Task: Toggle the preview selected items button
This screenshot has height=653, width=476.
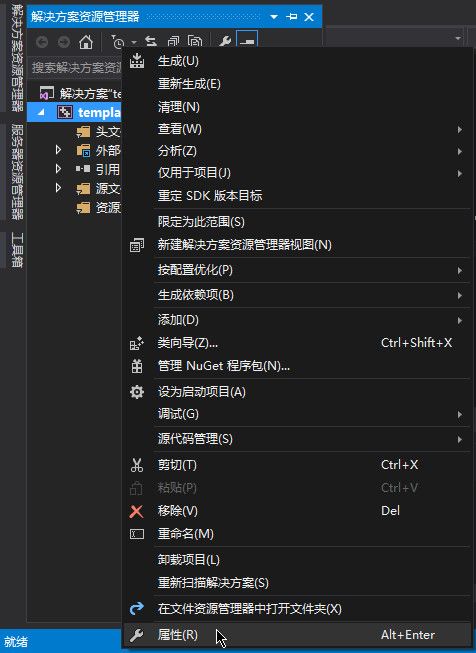Action: 247,40
